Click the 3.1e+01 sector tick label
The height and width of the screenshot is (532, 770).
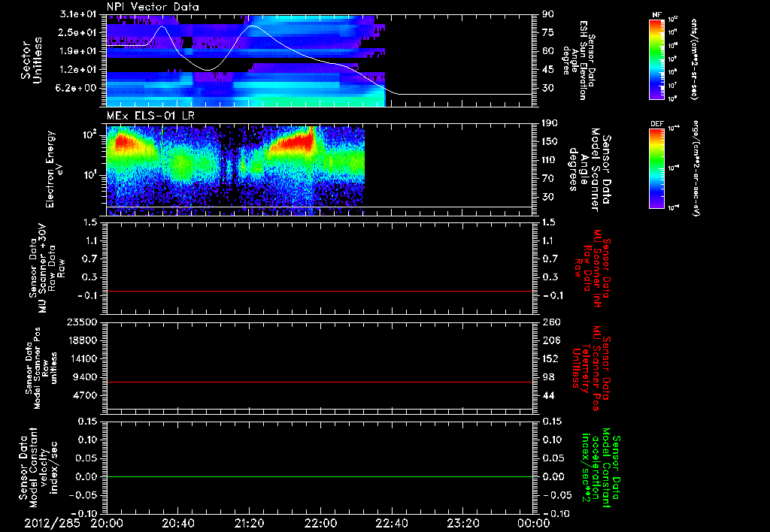78,14
